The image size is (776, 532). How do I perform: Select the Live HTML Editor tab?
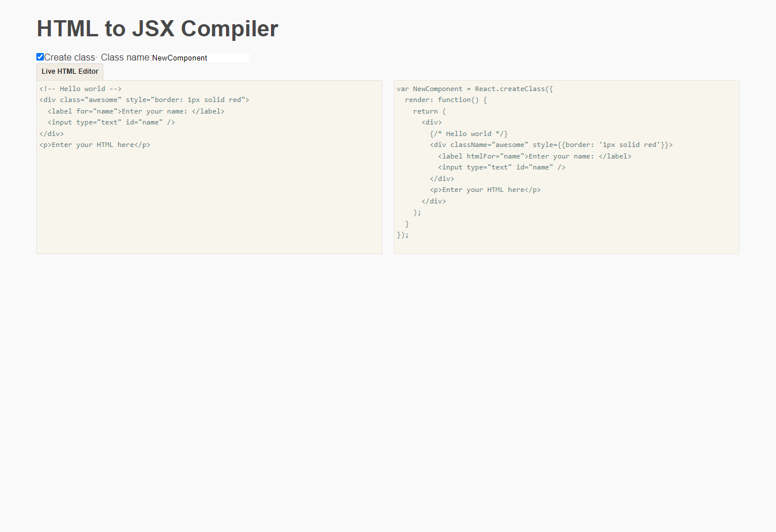point(70,71)
